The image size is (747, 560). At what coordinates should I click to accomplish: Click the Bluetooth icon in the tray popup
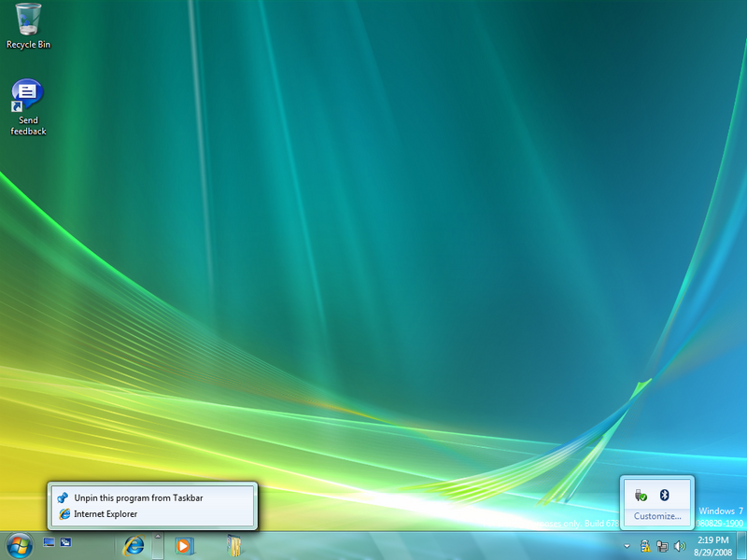tap(665, 496)
